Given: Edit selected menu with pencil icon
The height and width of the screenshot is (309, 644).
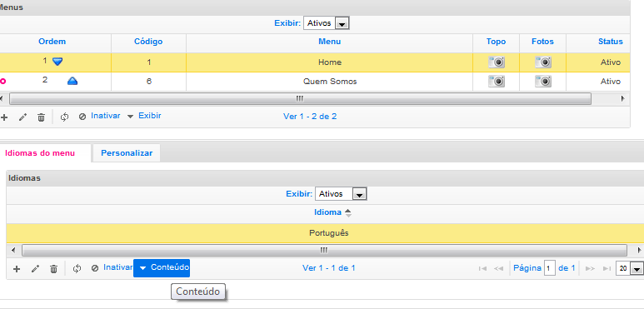Looking at the screenshot, I should point(23,117).
